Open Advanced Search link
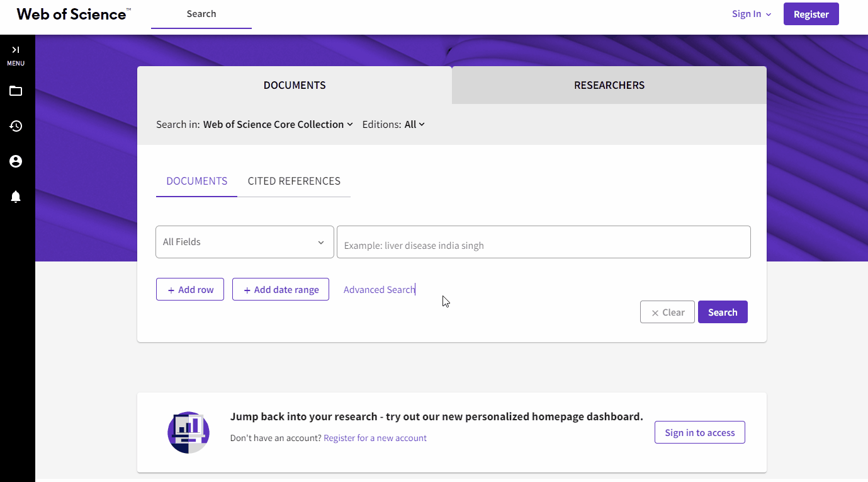 pos(380,290)
